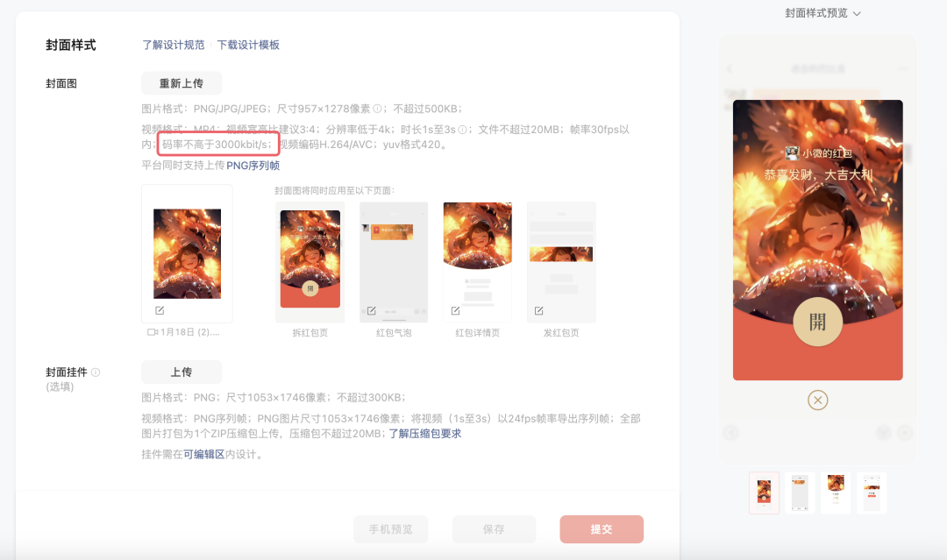Select the 红包气泡 preview thumbnail
Viewport: 947px width, 560px height.
pyautogui.click(x=394, y=262)
